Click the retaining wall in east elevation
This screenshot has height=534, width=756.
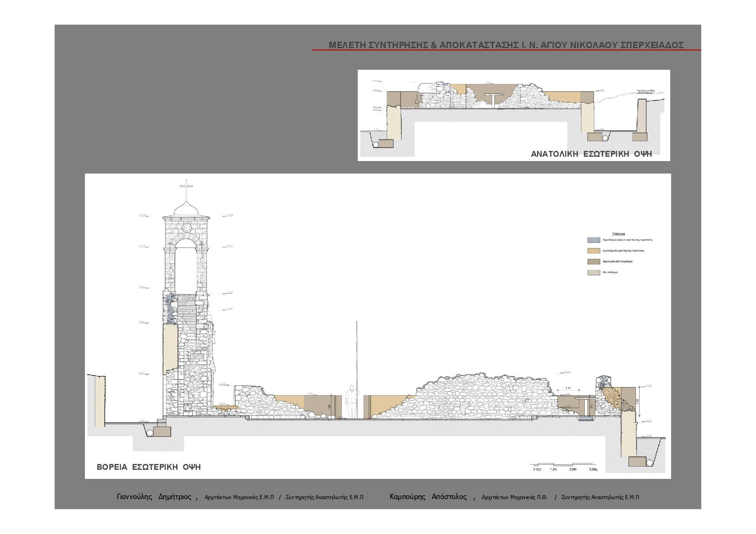click(642, 115)
